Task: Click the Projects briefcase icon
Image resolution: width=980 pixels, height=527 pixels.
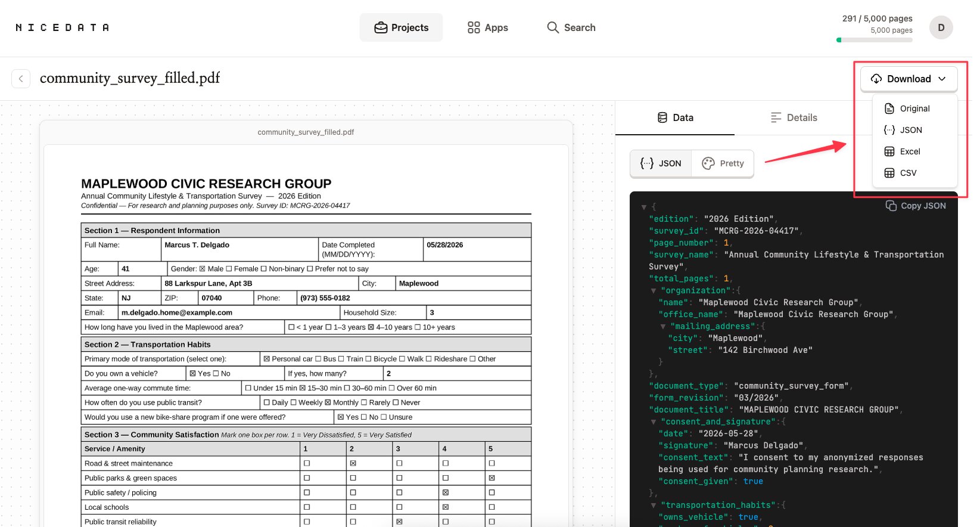Action: (381, 27)
